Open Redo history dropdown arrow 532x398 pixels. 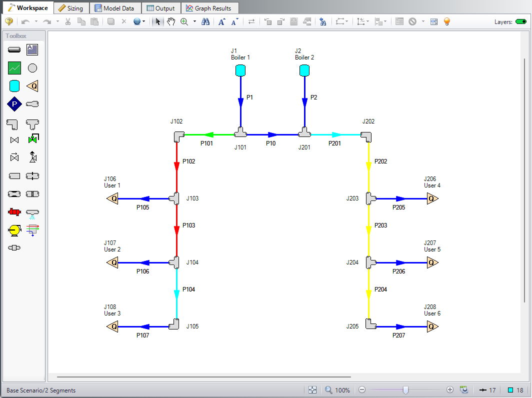pos(57,21)
